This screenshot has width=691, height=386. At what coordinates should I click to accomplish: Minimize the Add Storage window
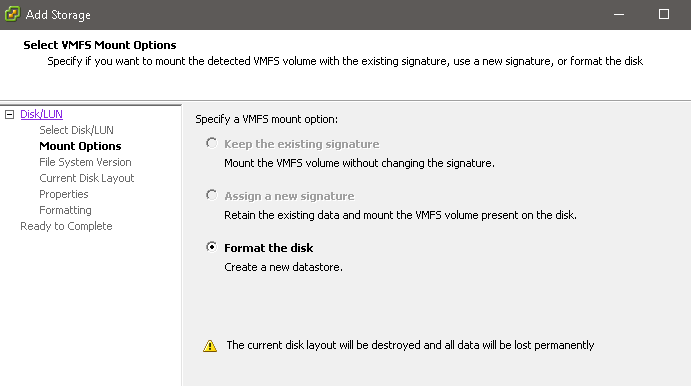[x=619, y=15]
